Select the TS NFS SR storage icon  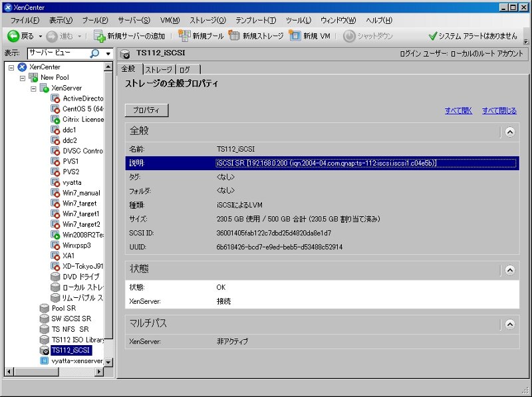click(x=45, y=329)
